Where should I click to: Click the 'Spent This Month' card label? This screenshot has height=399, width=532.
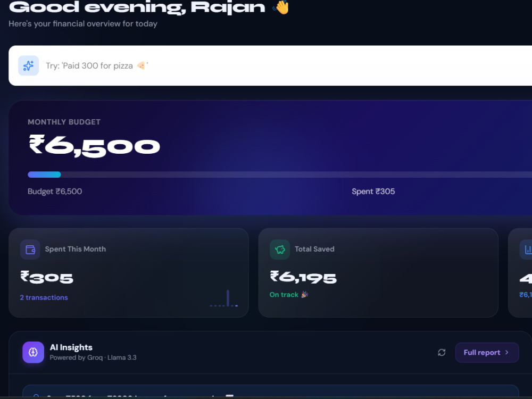[76, 248]
